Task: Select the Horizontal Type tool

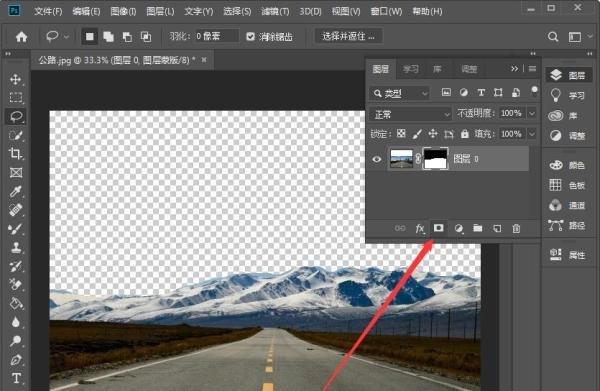Action: pyautogui.click(x=16, y=378)
